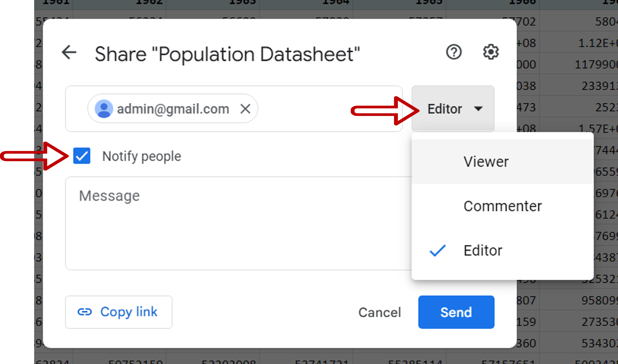Choose Commenter permission option
Viewport: 618px width, 364px height.
click(x=502, y=206)
